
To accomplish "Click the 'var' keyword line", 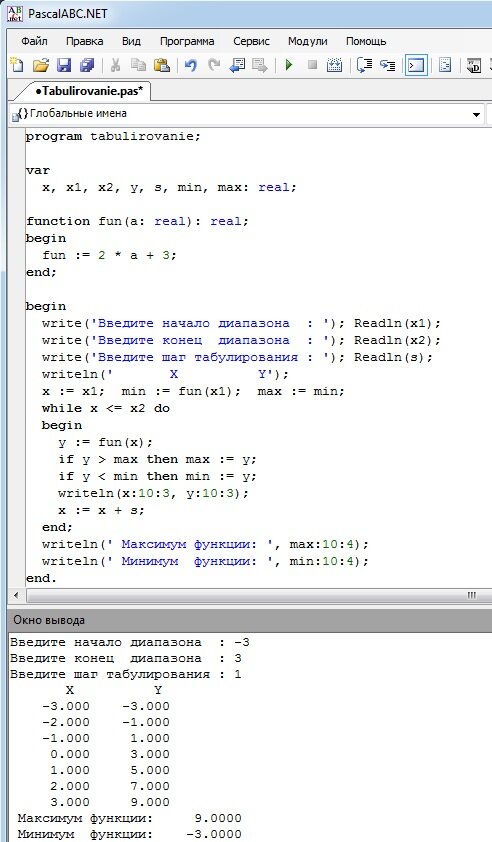I will click(x=38, y=171).
